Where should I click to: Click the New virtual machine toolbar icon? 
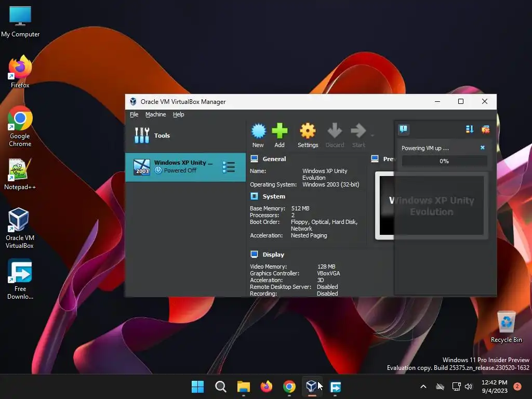coord(258,131)
